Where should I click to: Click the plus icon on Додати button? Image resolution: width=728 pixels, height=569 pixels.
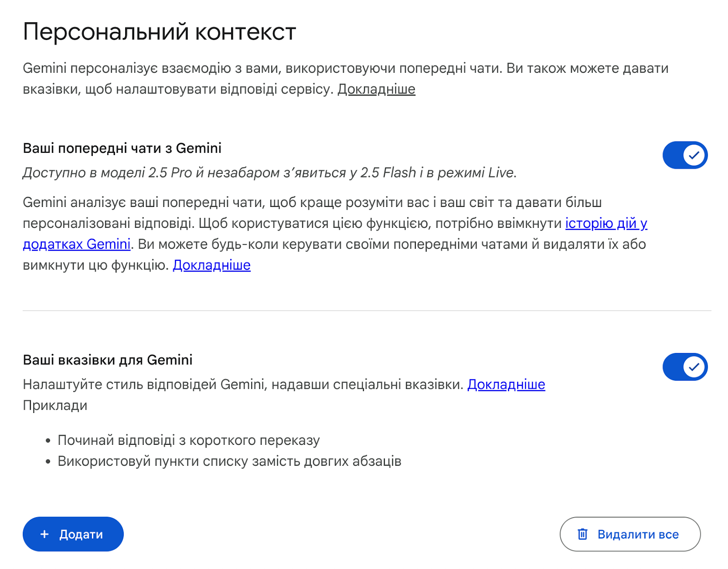pos(45,534)
